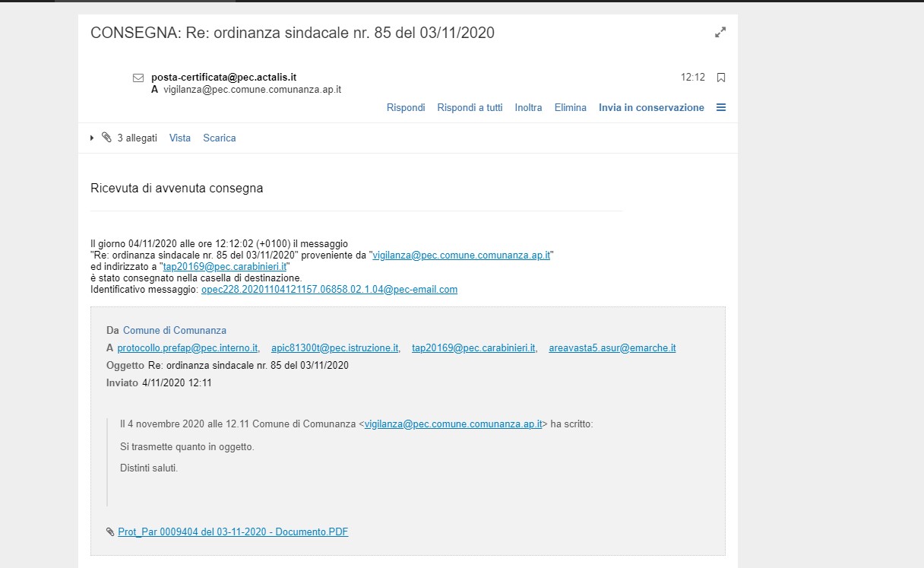Select Invia in conservazione

click(x=651, y=108)
